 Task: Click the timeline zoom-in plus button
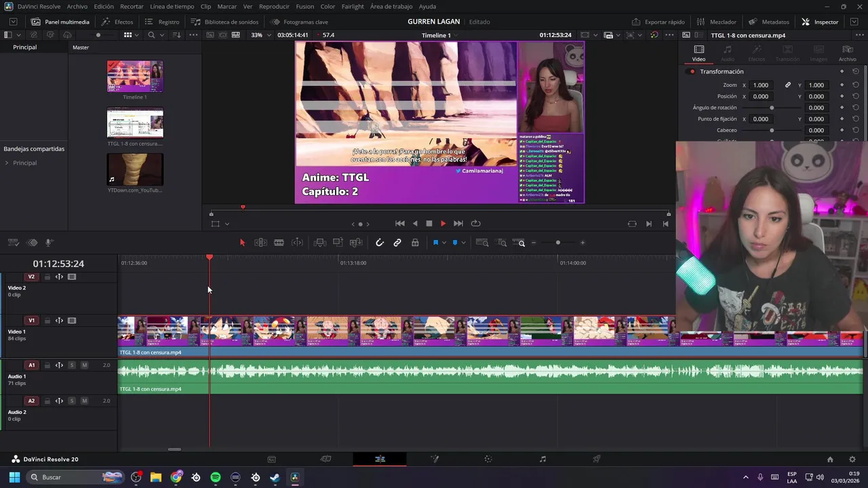[583, 243]
